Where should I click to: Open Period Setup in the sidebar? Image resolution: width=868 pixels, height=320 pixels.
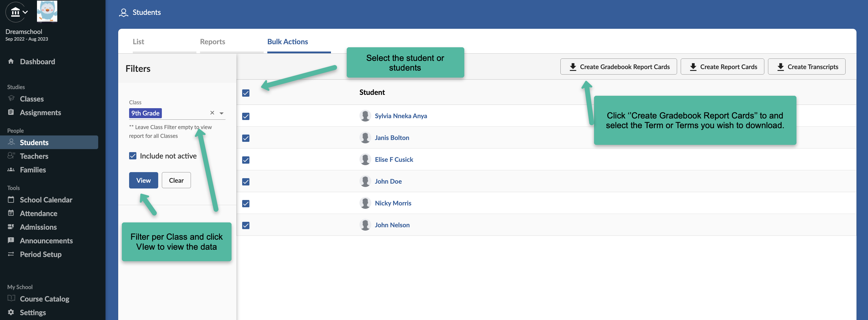click(x=40, y=254)
